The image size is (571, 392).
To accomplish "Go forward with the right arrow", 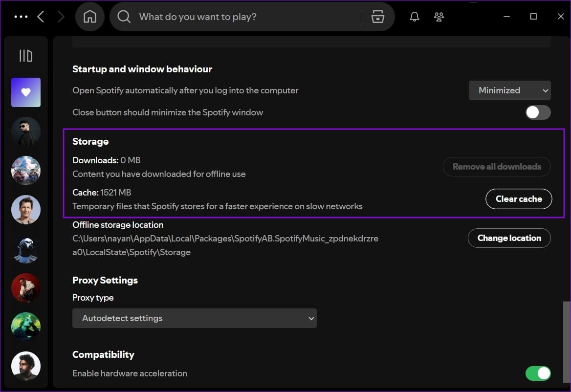I will 61,17.
